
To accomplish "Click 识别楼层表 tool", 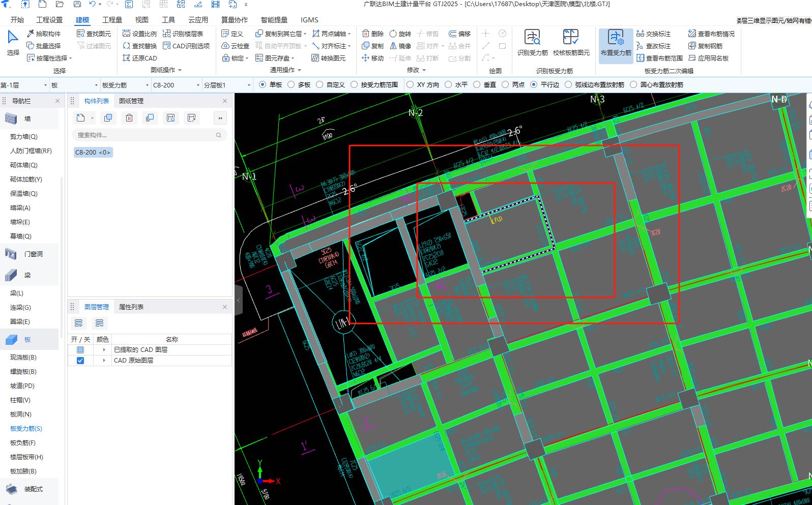I will 183,34.
